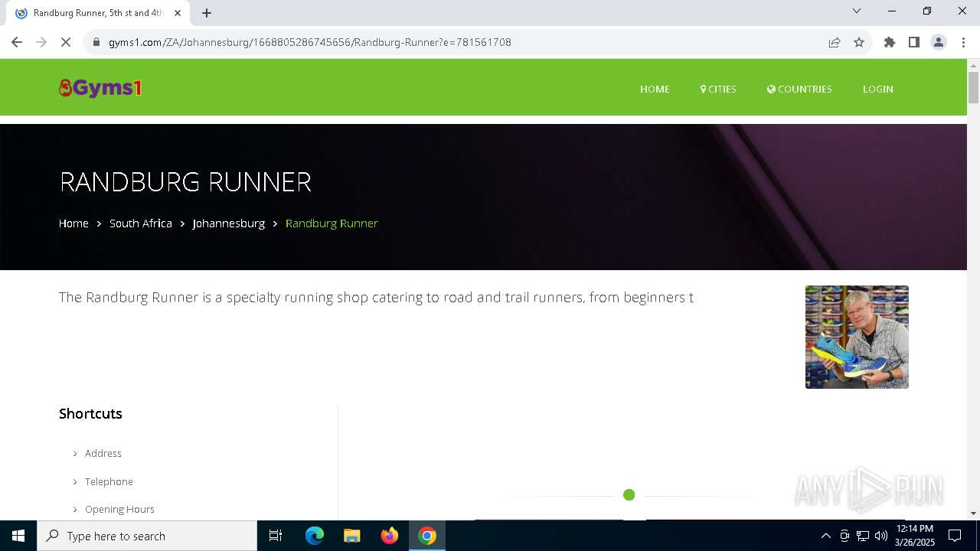Open the Extensions puzzle icon

click(x=890, y=42)
